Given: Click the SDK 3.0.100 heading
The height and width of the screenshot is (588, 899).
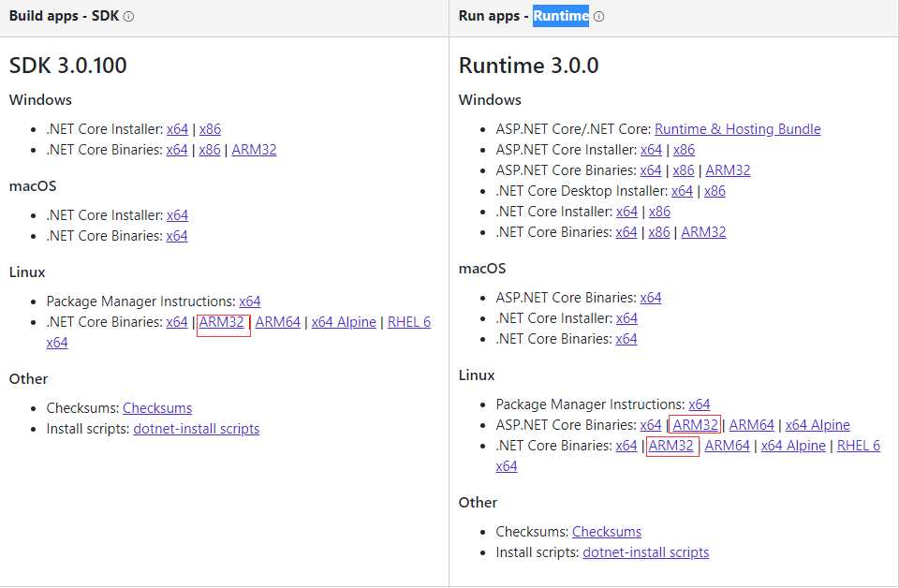Looking at the screenshot, I should pos(67,66).
